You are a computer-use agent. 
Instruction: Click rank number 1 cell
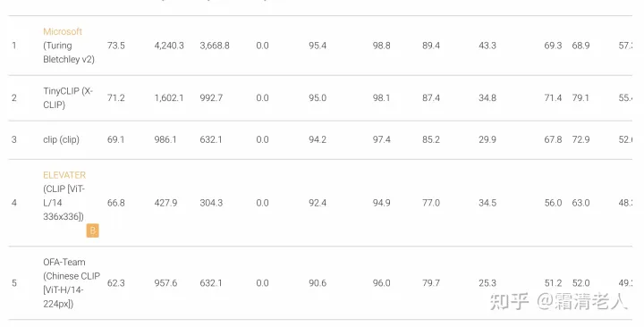[14, 46]
